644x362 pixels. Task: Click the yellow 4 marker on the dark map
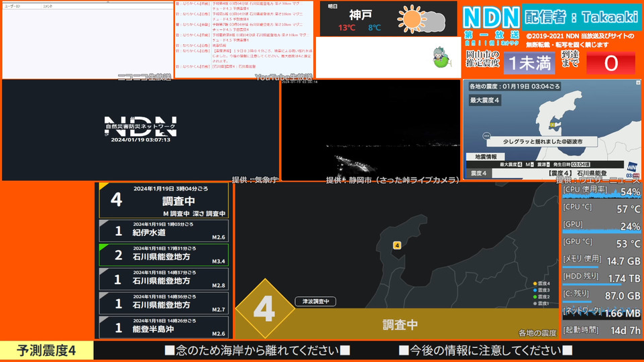click(396, 245)
